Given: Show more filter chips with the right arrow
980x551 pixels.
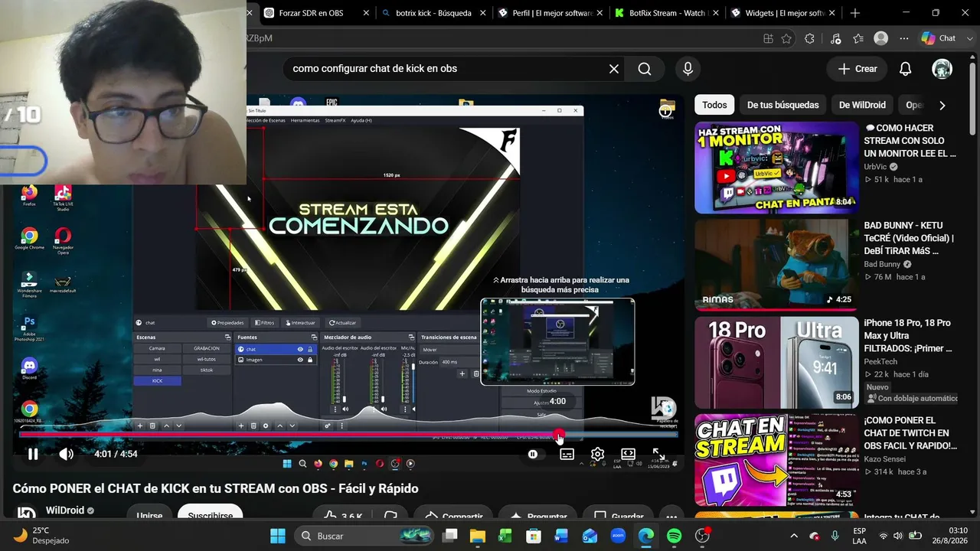Looking at the screenshot, I should (942, 105).
